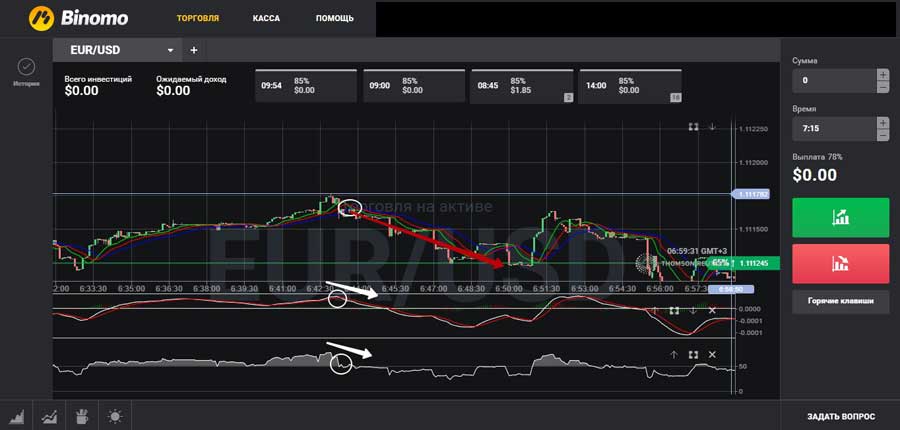900x430 pixels.
Task: Select the 09:00 expiry card
Action: (414, 86)
